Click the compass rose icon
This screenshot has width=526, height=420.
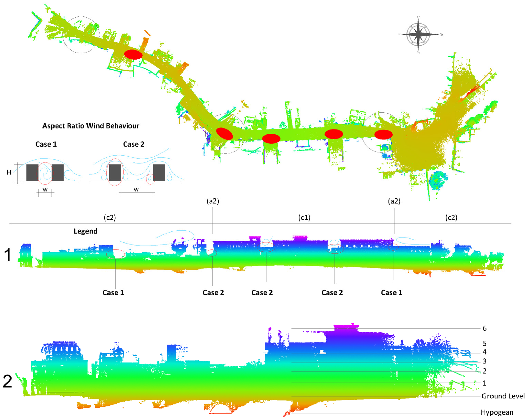click(418, 35)
